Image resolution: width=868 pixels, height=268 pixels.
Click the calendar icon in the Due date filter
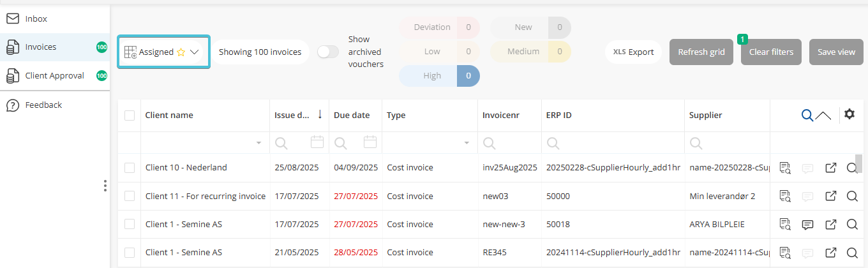(x=370, y=142)
